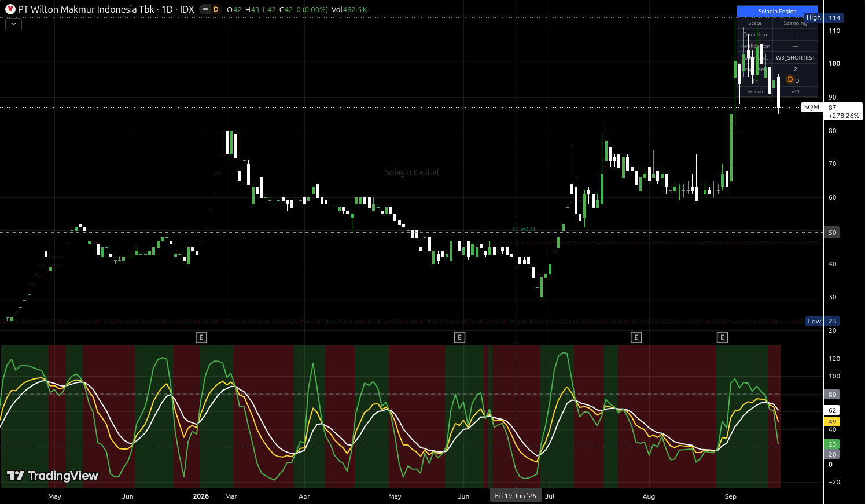Click the 110 price scale value

(834, 31)
